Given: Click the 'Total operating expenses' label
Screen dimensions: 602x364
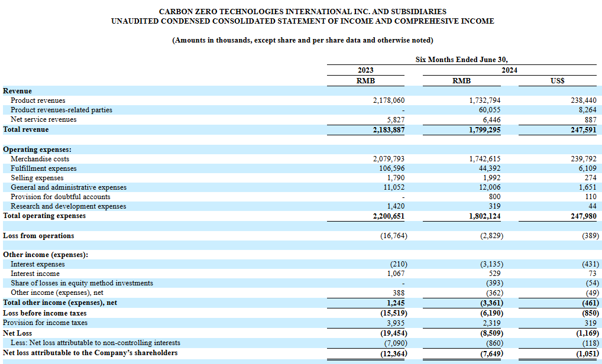Looking at the screenshot, I should 44,216.
